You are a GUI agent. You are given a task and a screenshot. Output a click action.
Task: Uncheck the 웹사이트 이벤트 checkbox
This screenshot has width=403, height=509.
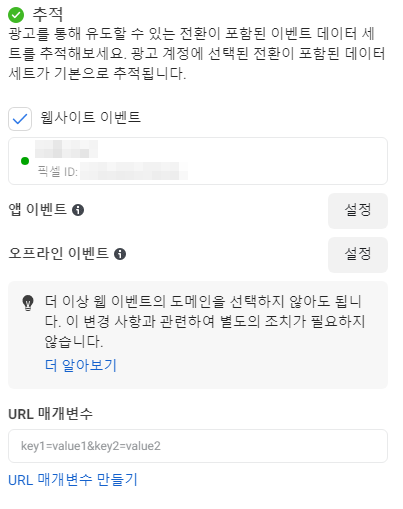20,119
